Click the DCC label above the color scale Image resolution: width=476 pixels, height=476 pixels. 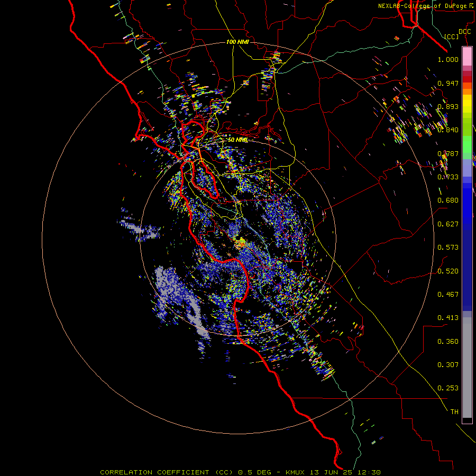(464, 32)
